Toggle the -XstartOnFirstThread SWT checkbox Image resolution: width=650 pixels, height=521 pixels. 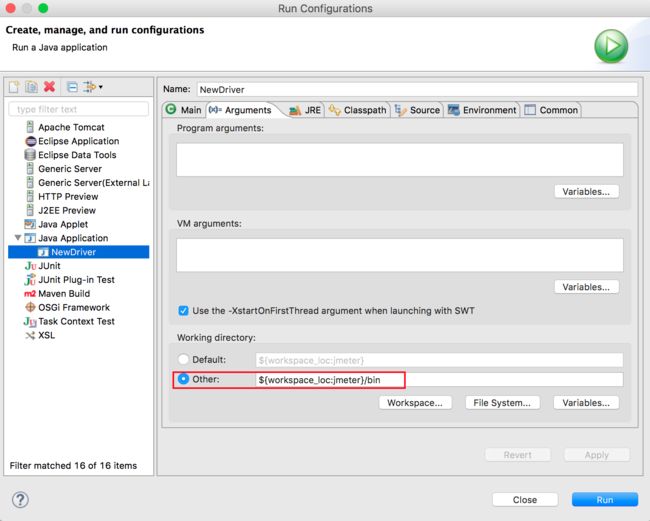(x=183, y=310)
